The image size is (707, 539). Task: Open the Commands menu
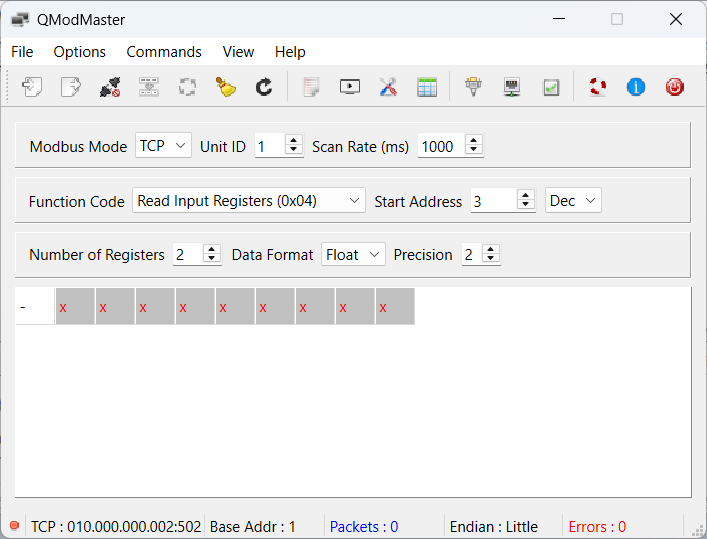coord(164,52)
